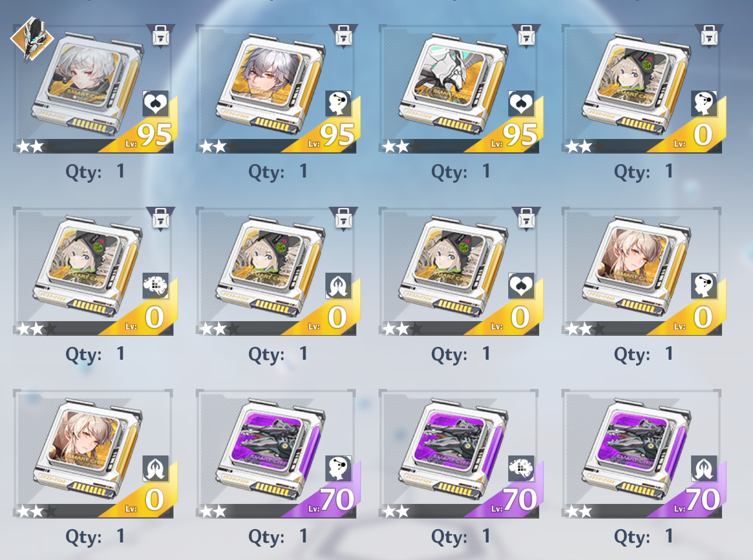Click lock icon on red-eyed white-haired chip

[x=161, y=36]
